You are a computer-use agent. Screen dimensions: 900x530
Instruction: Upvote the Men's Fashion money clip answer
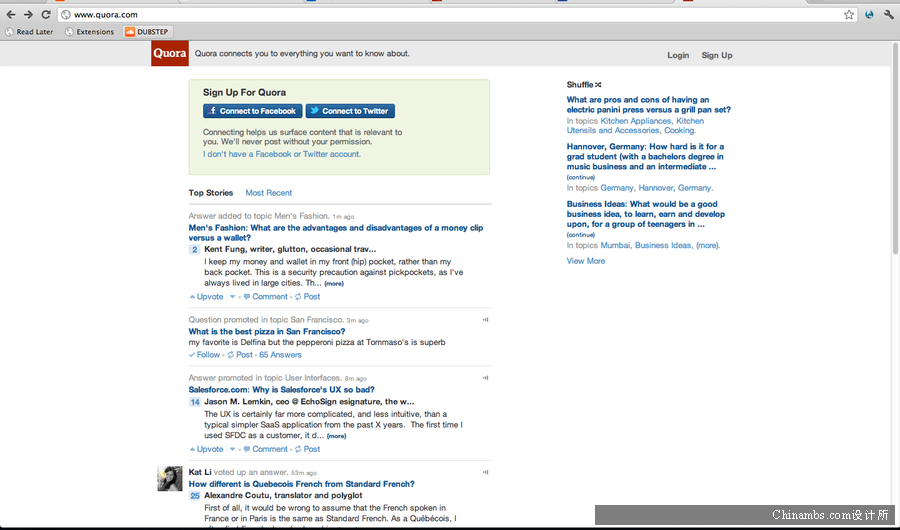pyautogui.click(x=206, y=297)
